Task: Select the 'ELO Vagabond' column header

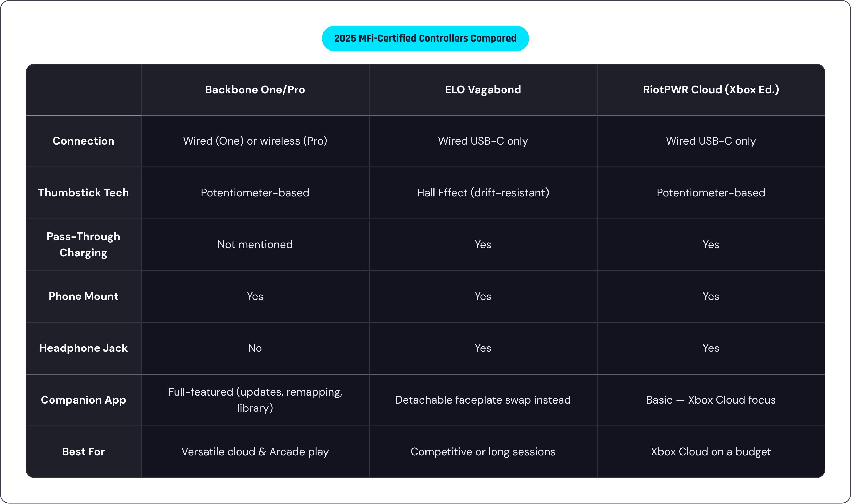Action: click(483, 90)
